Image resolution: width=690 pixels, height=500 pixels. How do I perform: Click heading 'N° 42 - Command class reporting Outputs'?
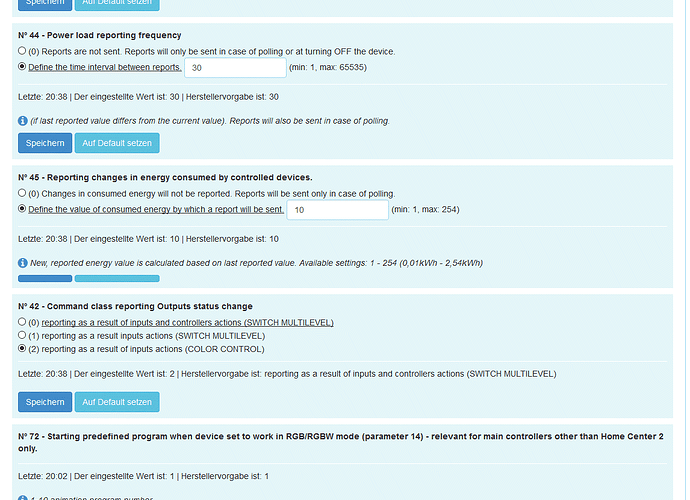(x=135, y=306)
